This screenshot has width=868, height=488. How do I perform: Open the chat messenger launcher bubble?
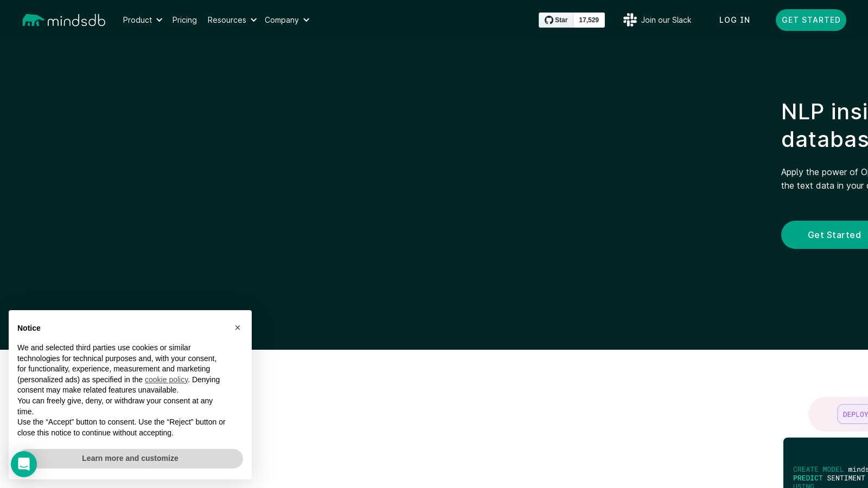click(x=24, y=464)
